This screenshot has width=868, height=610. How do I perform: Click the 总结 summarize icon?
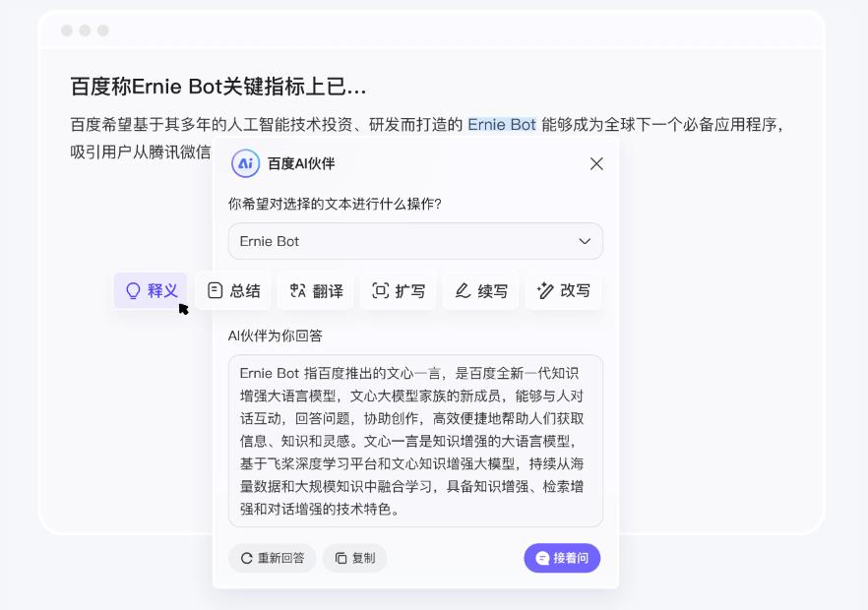216,289
